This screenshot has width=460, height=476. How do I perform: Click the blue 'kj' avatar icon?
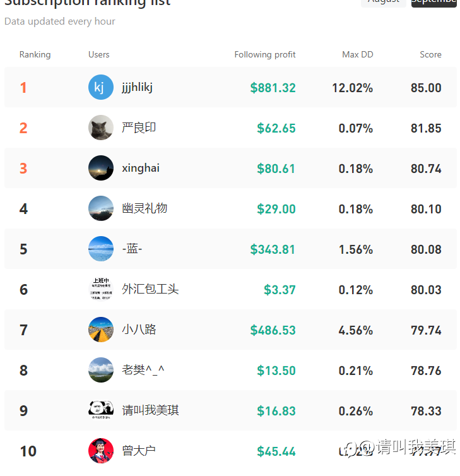(101, 87)
